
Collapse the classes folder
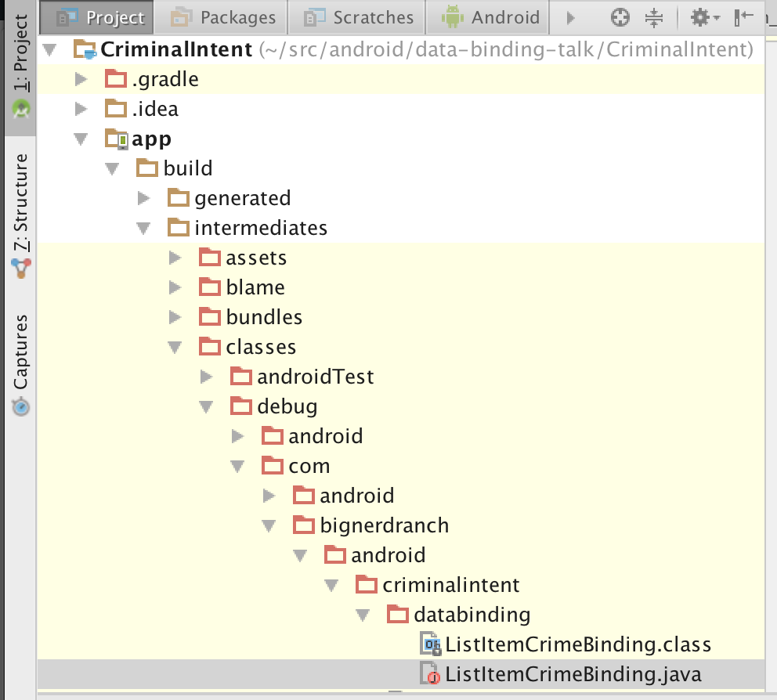[x=175, y=348]
